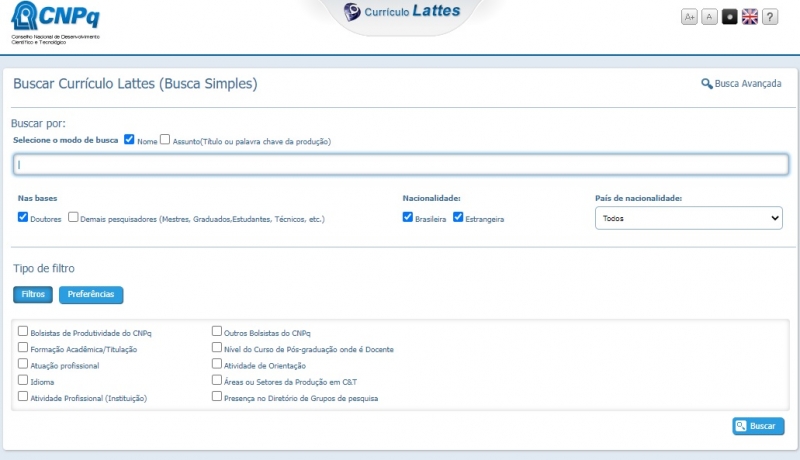
Task: Uncheck the Estrangeira nationality checkbox
Action: (458, 217)
